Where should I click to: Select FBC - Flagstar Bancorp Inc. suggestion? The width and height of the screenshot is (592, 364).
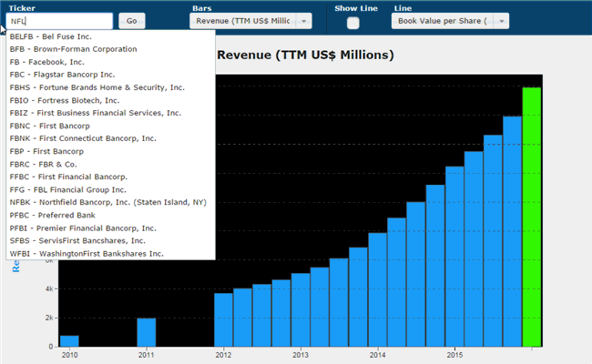pos(110,75)
